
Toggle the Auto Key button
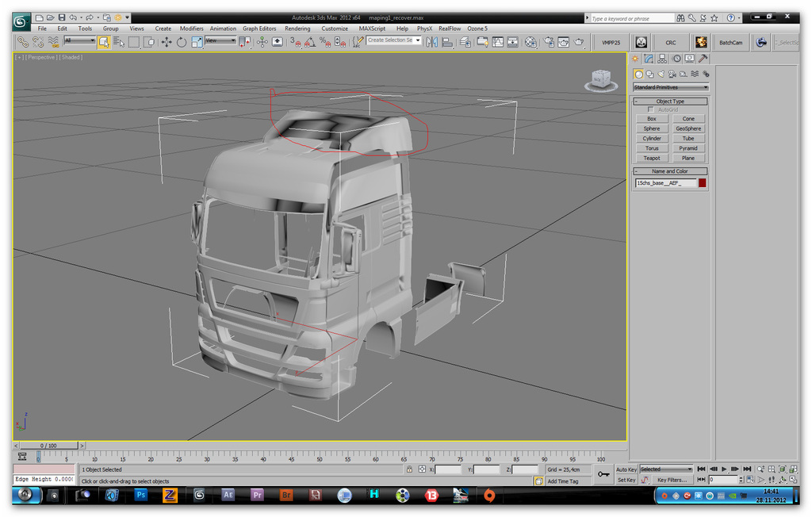[626, 469]
